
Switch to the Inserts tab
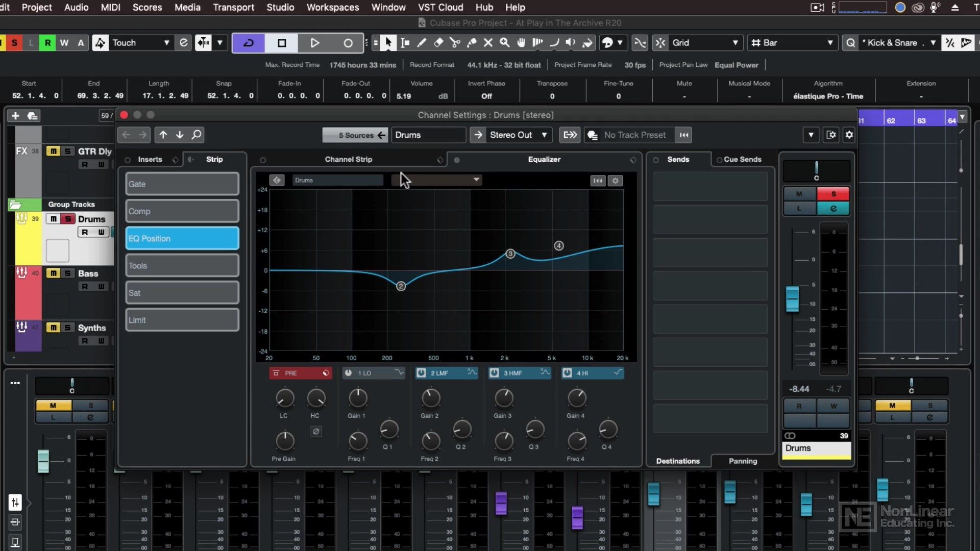click(x=150, y=159)
